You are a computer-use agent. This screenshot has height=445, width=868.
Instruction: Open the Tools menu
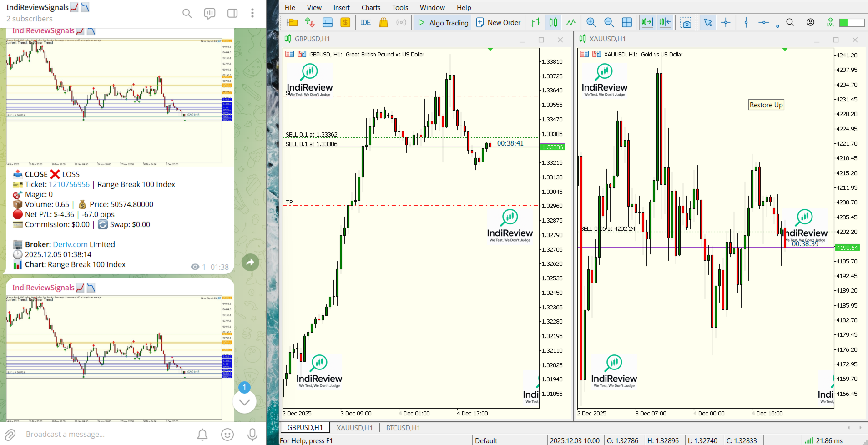[x=400, y=7]
